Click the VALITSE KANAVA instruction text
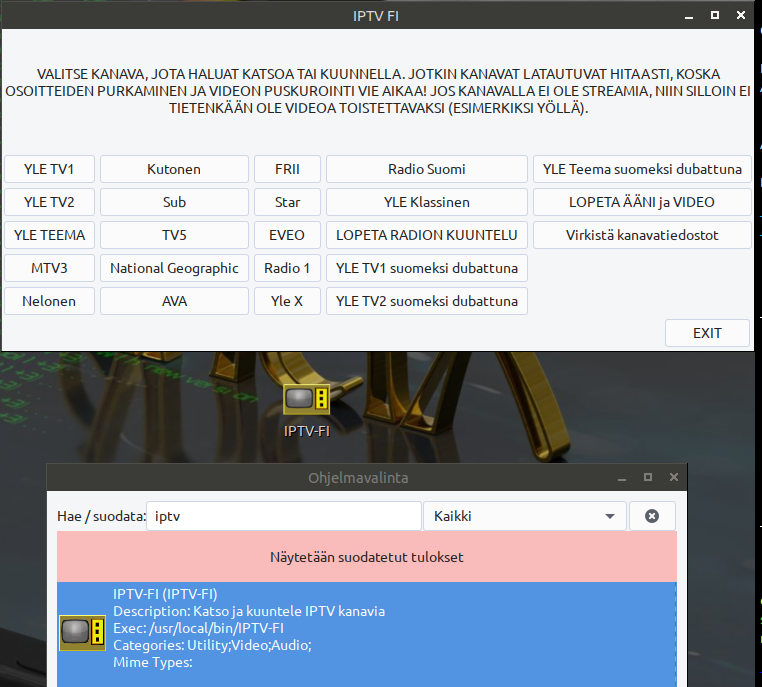The height and width of the screenshot is (687, 762). (x=378, y=91)
